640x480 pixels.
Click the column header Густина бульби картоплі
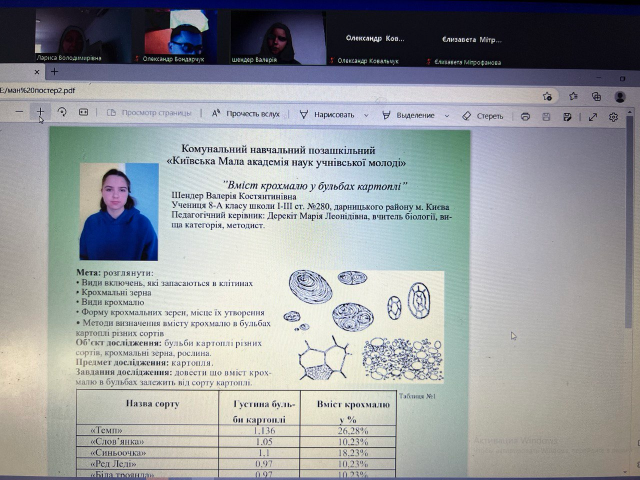point(264,411)
